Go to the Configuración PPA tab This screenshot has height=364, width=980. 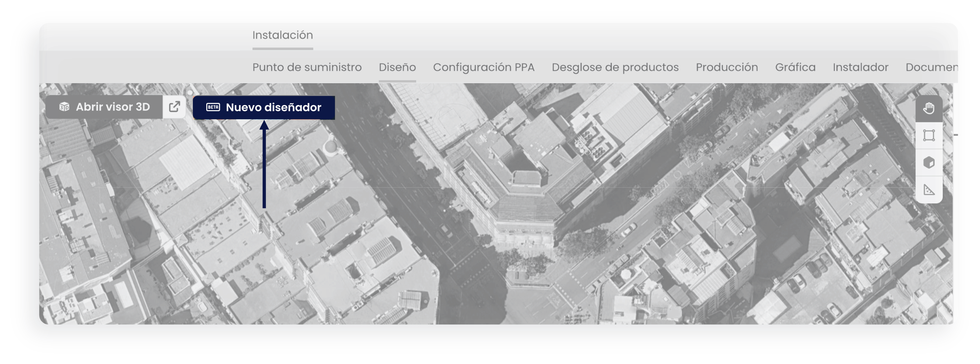[483, 67]
